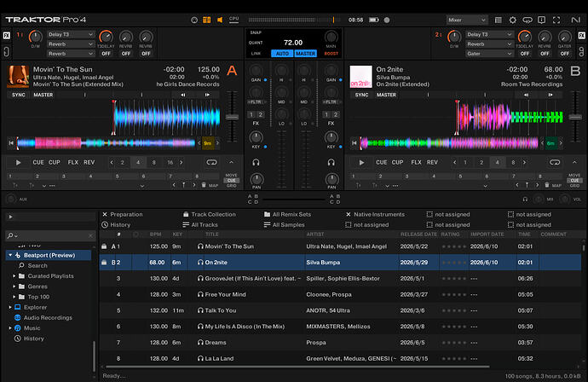Click the crossfader between decks
This screenshot has height=382, width=588.
click(294, 200)
